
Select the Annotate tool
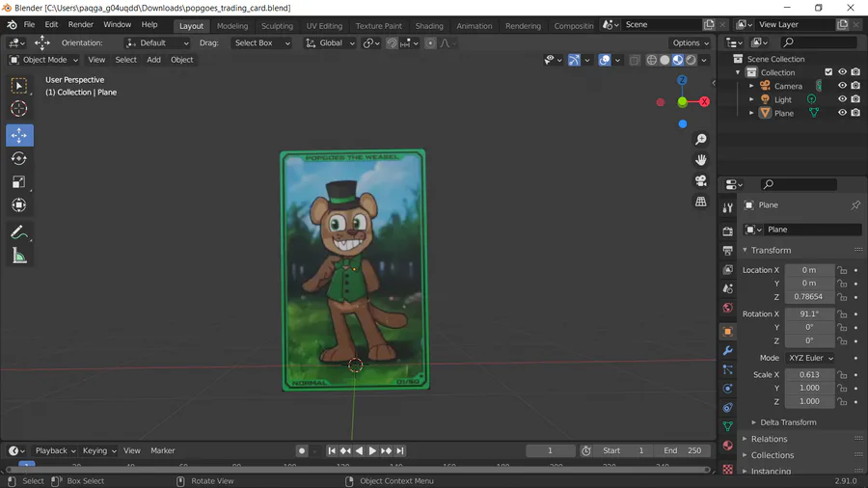click(19, 232)
